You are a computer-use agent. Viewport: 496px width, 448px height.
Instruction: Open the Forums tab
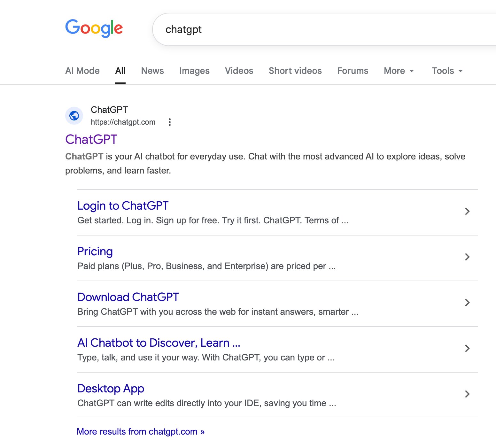(x=353, y=71)
